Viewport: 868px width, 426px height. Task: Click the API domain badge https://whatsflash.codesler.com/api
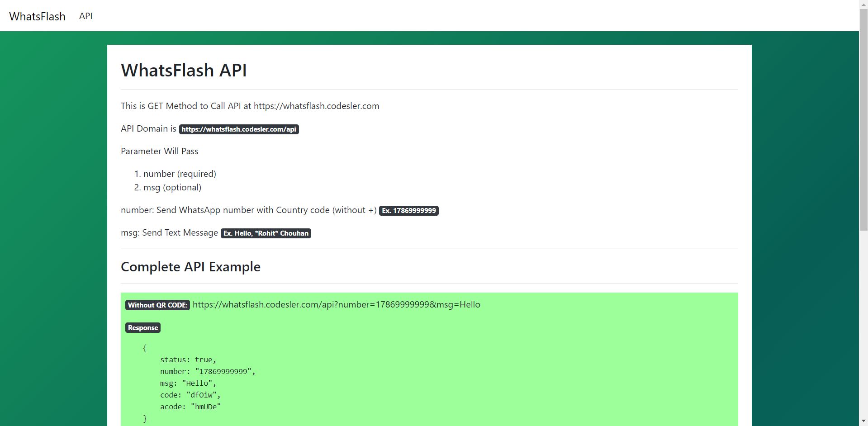(x=239, y=129)
